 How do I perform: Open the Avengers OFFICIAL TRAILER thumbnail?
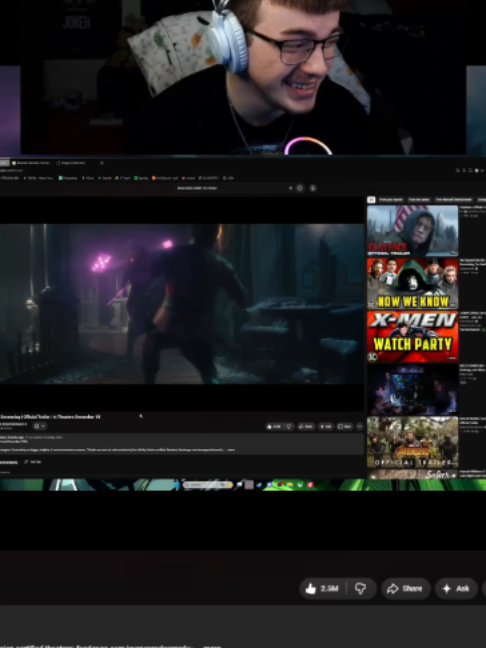(x=412, y=442)
